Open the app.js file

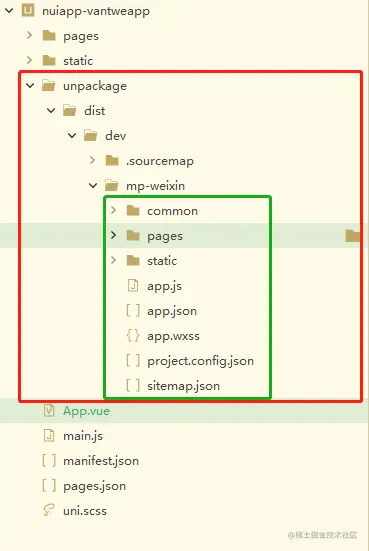point(164,286)
